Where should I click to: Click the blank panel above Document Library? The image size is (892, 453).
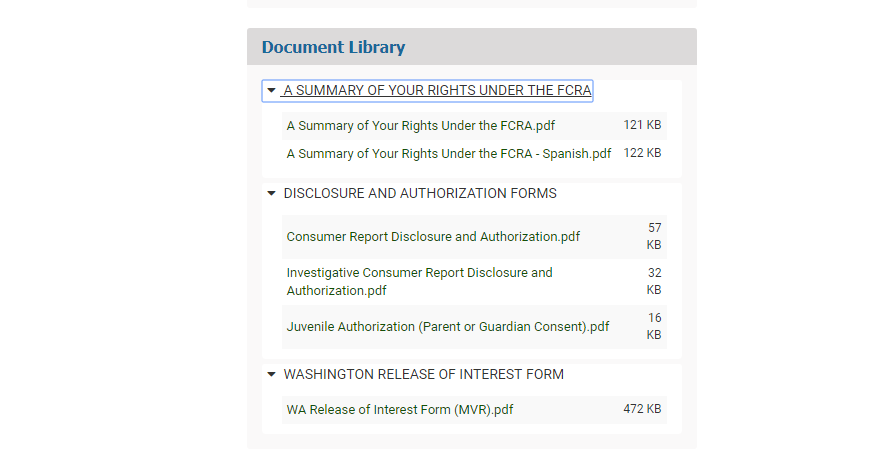[x=471, y=4]
